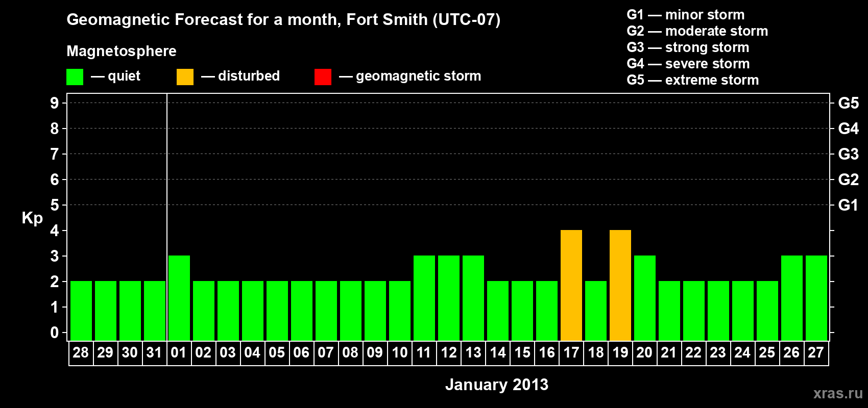Click the date label 24 on the axis
The height and width of the screenshot is (408, 868).
742,353
